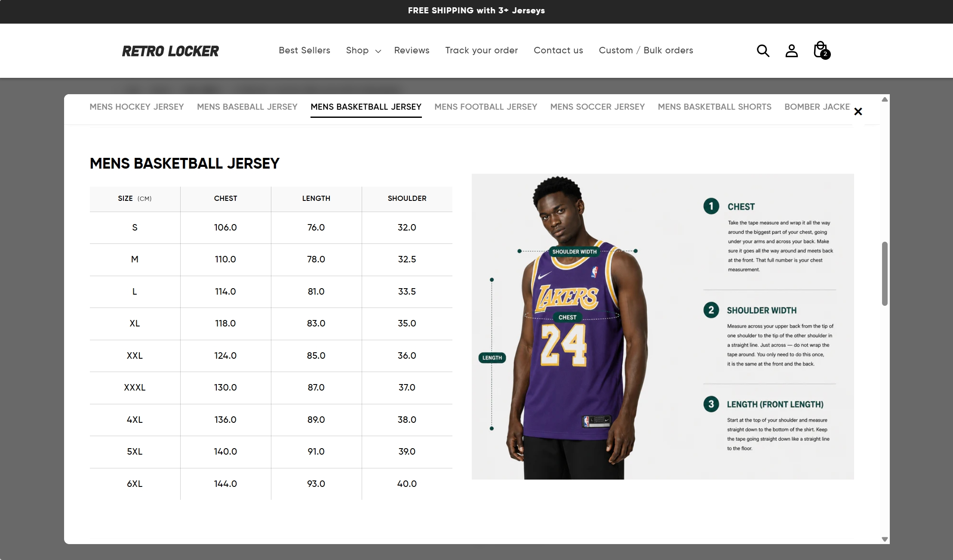Click length value 76.0
Image resolution: width=953 pixels, height=560 pixels.
coord(316,228)
